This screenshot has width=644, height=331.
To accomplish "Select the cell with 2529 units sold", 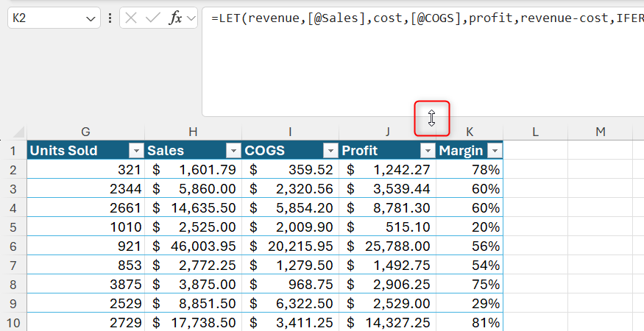I will tap(85, 304).
